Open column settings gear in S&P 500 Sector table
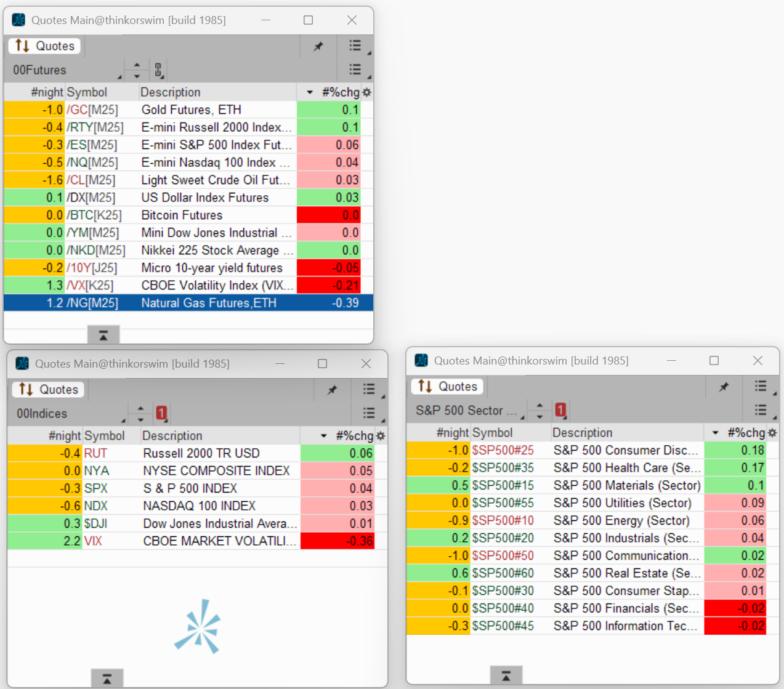This screenshot has width=784, height=689. (x=772, y=433)
